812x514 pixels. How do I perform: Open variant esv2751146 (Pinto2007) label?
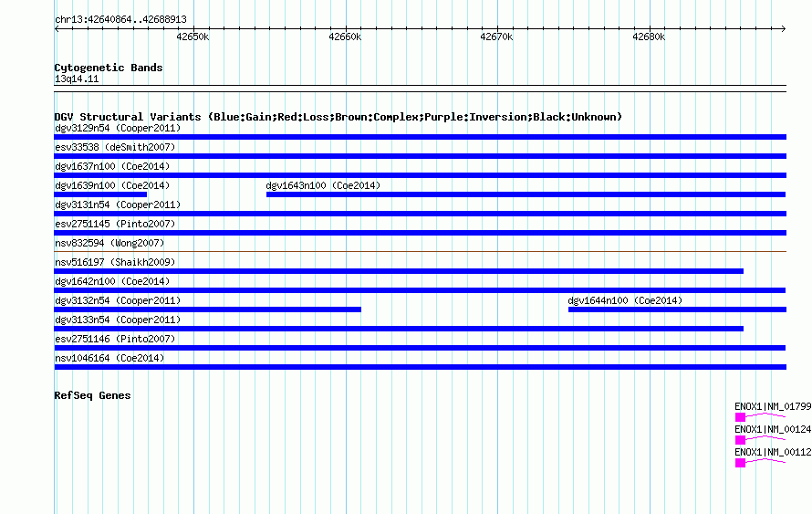[x=115, y=339]
